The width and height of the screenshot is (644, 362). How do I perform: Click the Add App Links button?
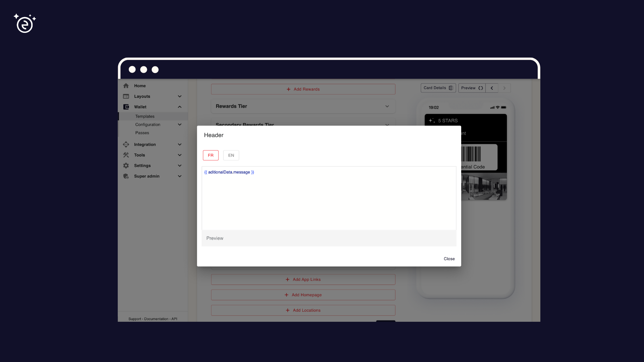303,279
